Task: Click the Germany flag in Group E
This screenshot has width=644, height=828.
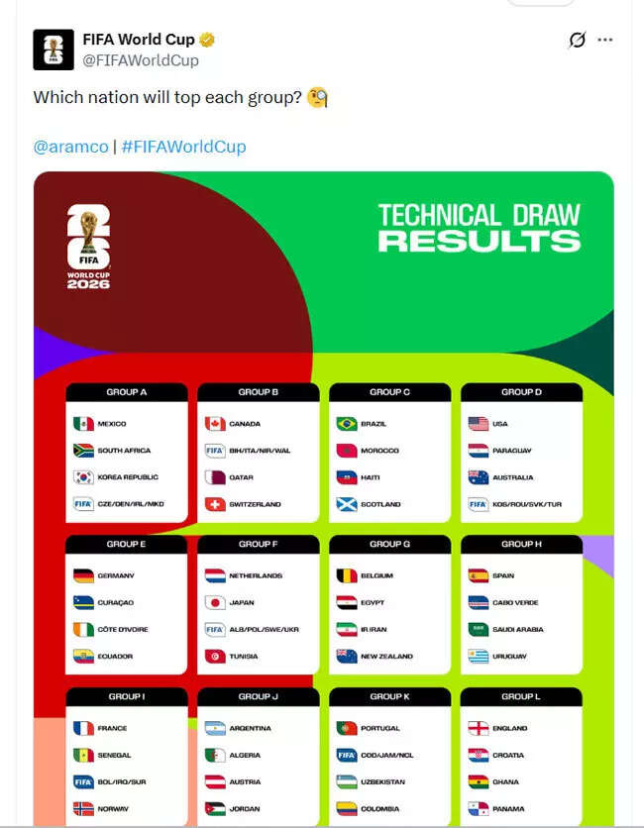Action: point(83,575)
